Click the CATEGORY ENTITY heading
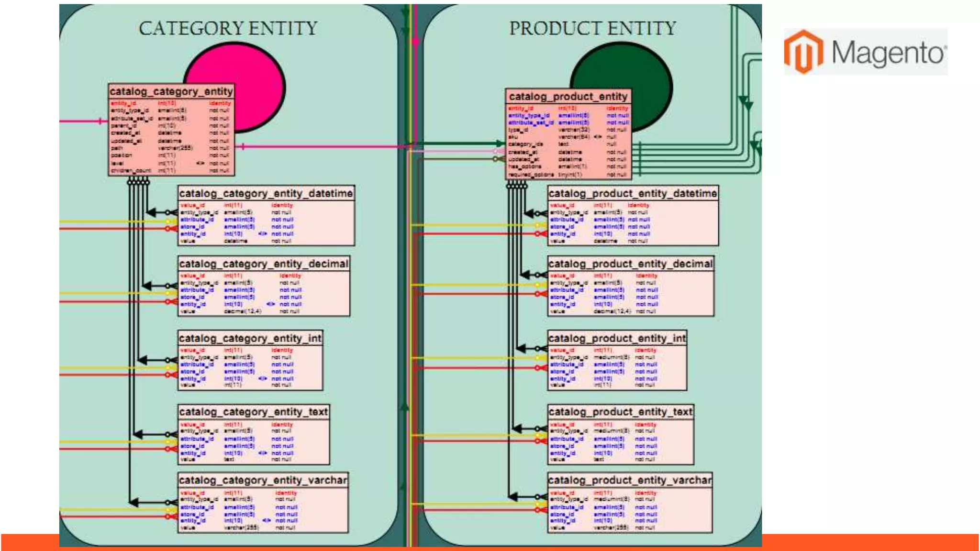 (228, 28)
